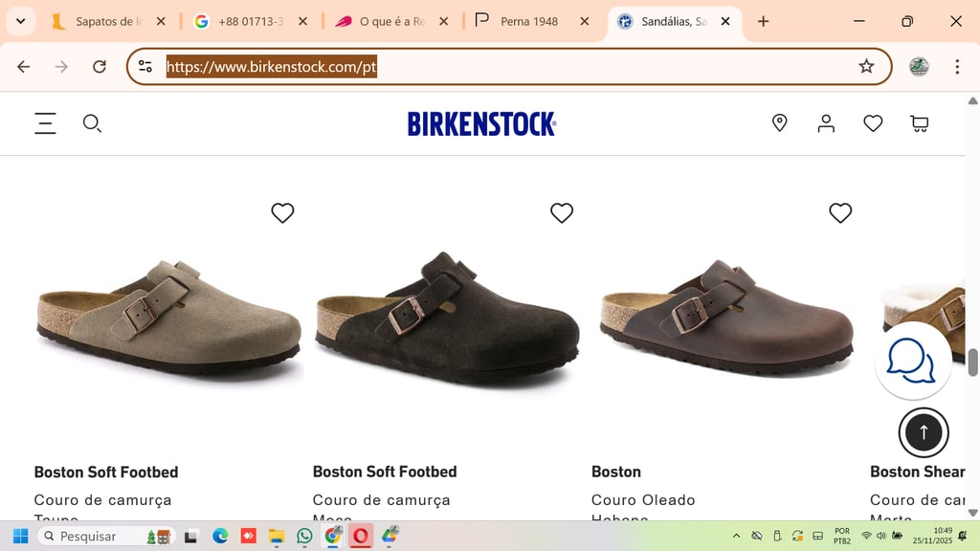The width and height of the screenshot is (980, 551).
Task: View the taupe Boston clog image
Action: [x=168, y=319]
